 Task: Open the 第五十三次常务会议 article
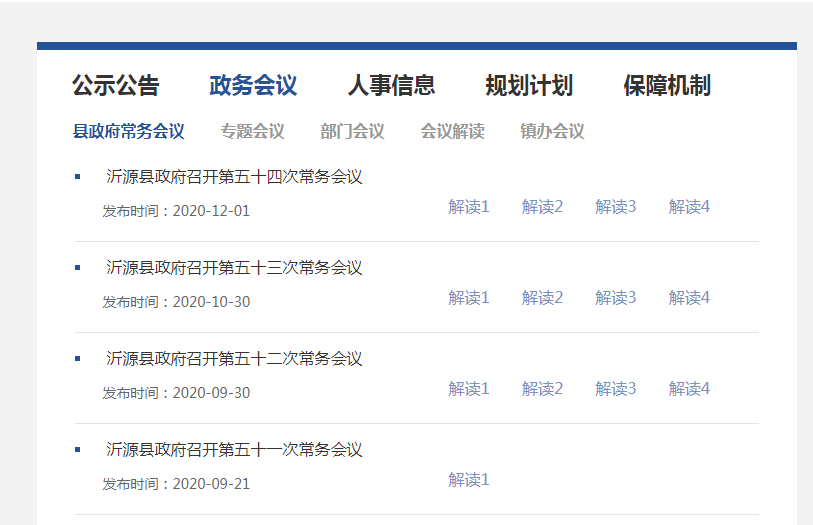click(234, 268)
